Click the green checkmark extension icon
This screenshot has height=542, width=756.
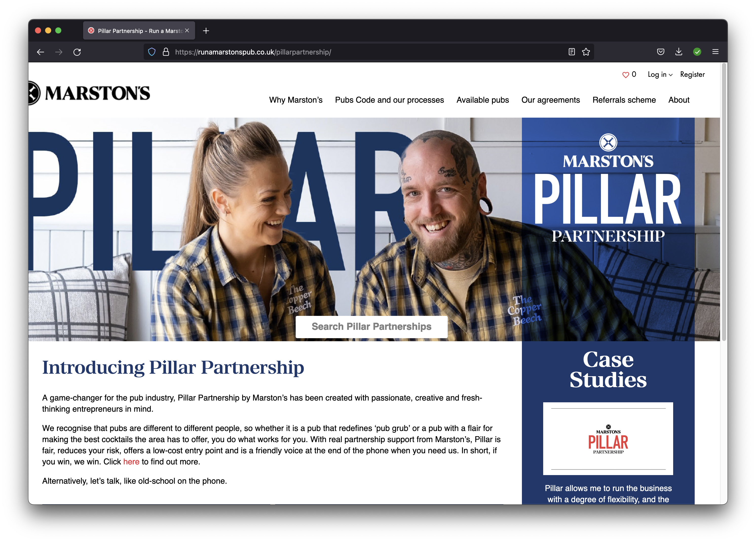(x=697, y=52)
